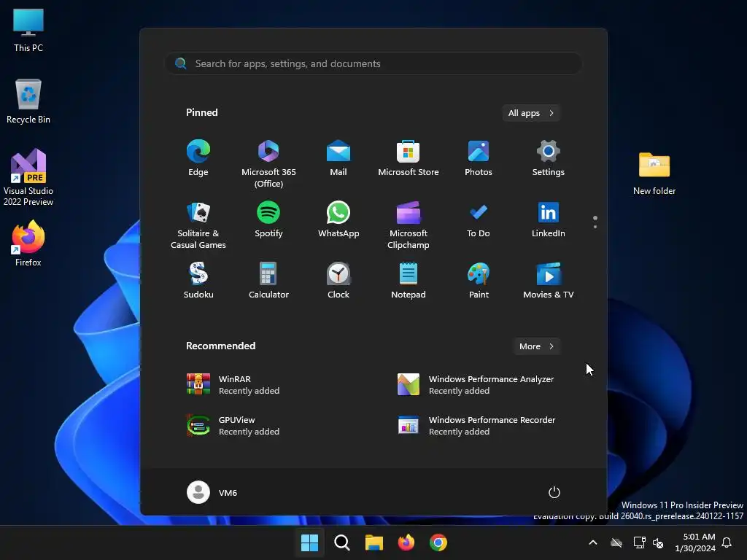The width and height of the screenshot is (747, 560).
Task: Open Paint
Action: pyautogui.click(x=479, y=281)
